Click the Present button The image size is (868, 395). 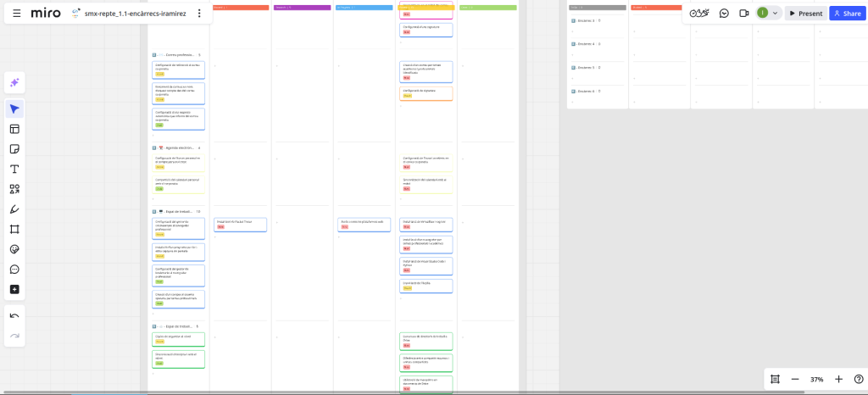pyautogui.click(x=804, y=14)
